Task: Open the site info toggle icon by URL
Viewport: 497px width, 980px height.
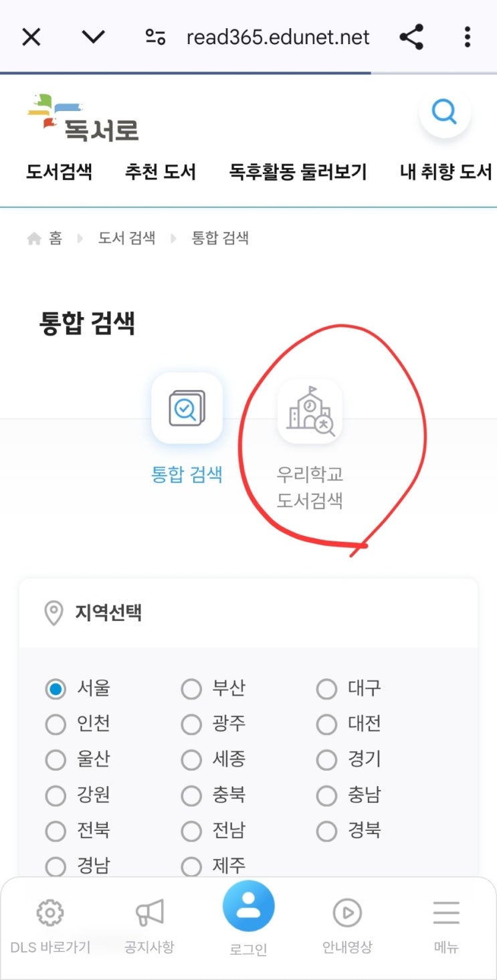Action: [155, 37]
